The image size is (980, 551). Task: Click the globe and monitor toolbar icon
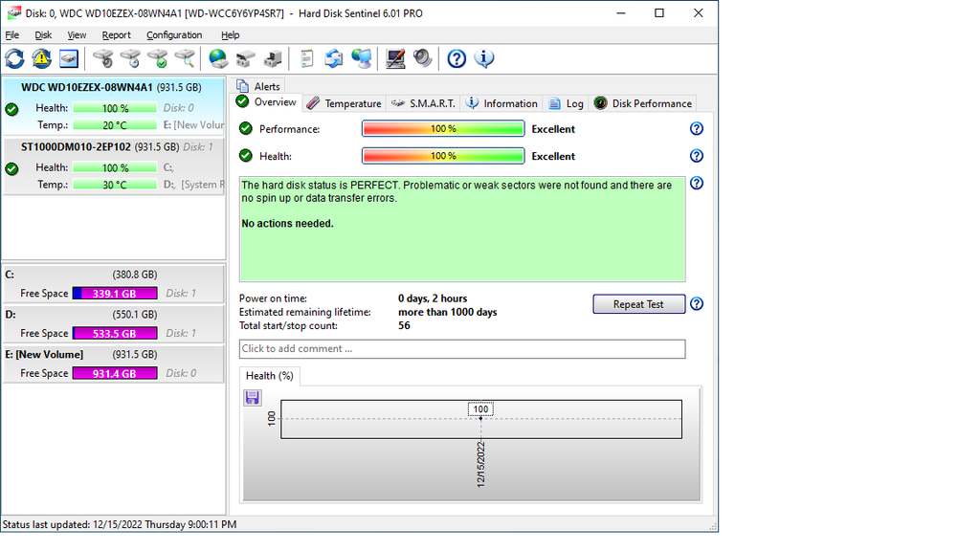pos(361,58)
